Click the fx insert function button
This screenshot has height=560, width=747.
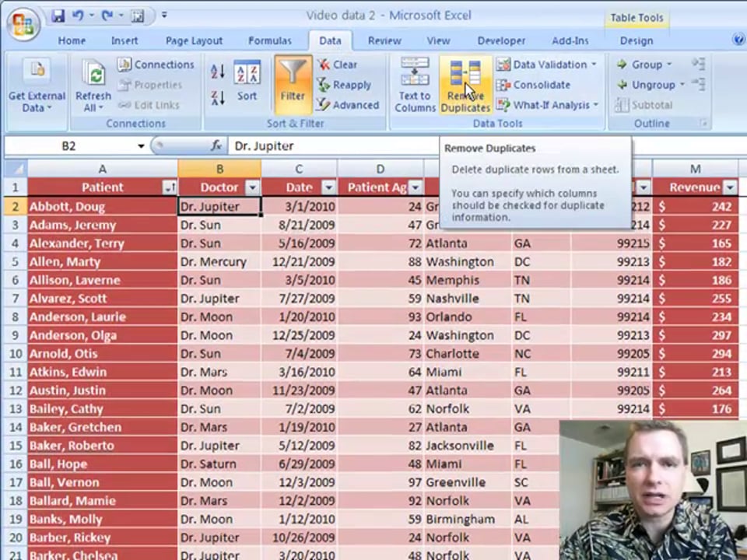pyautogui.click(x=216, y=145)
